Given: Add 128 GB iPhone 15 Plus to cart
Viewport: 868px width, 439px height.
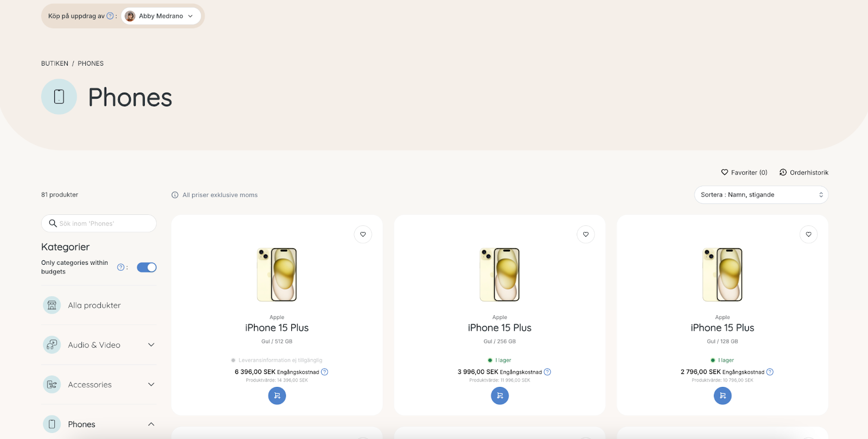Looking at the screenshot, I should click(x=723, y=396).
